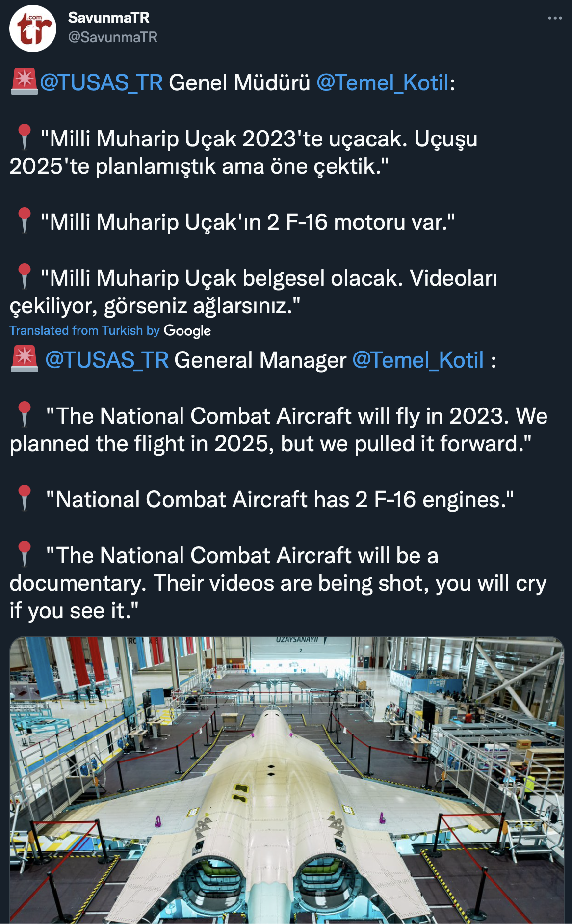Click the @SavunmaTR handle
This screenshot has width=572, height=924.
click(113, 37)
